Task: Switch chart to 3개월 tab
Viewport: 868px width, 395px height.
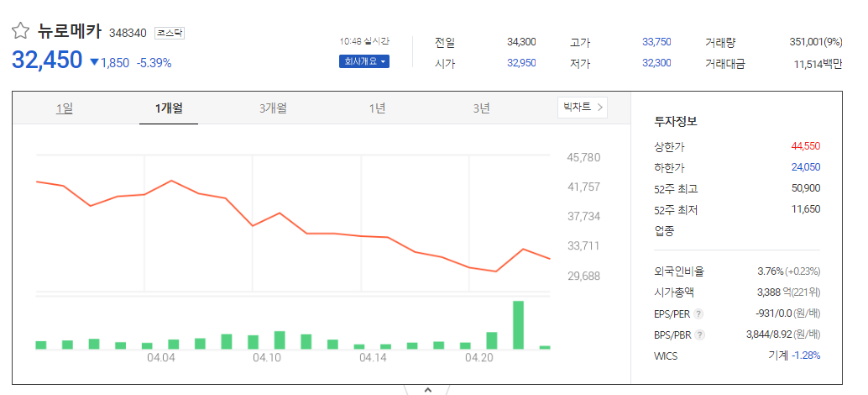Action: [273, 108]
